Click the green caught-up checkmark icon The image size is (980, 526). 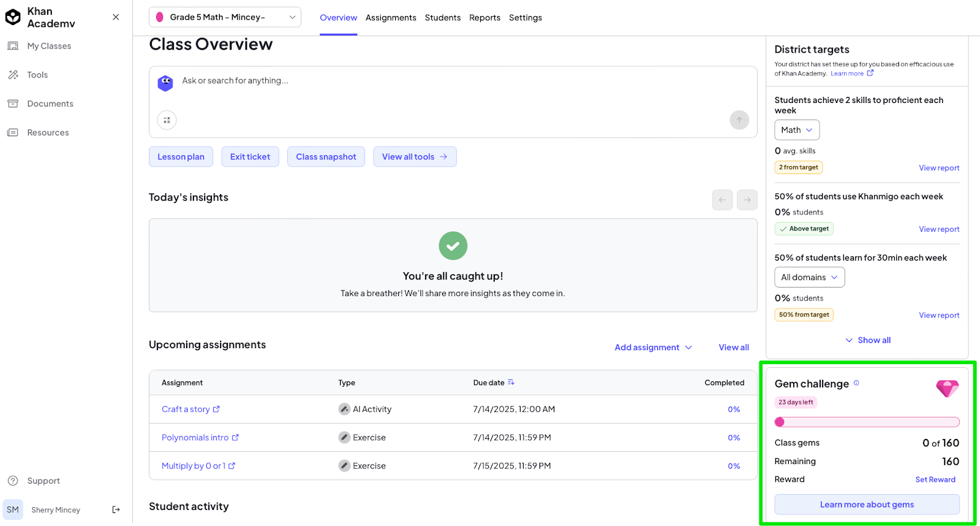click(453, 246)
